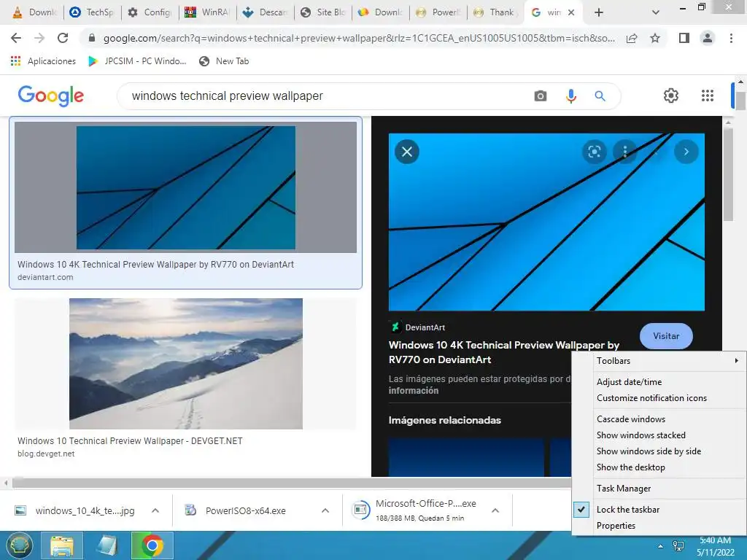Click the Visitar button
Screen dimensions: 747x560
666,335
